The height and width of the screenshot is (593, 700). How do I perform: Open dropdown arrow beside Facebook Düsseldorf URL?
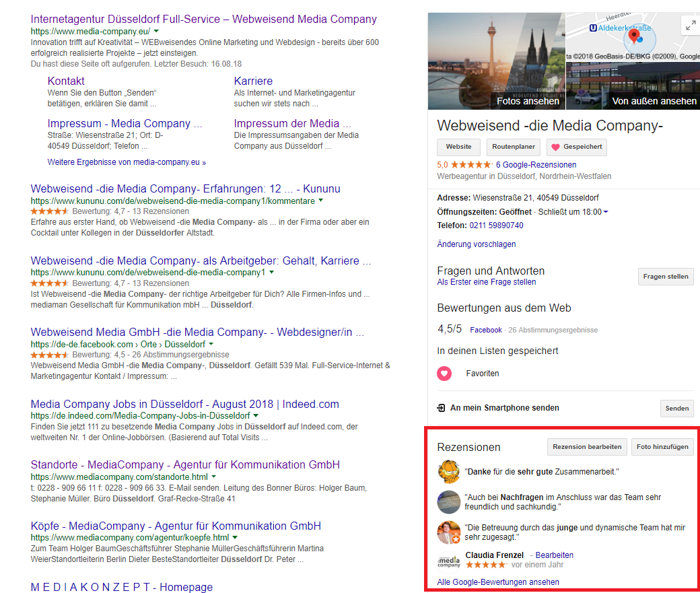pos(211,344)
